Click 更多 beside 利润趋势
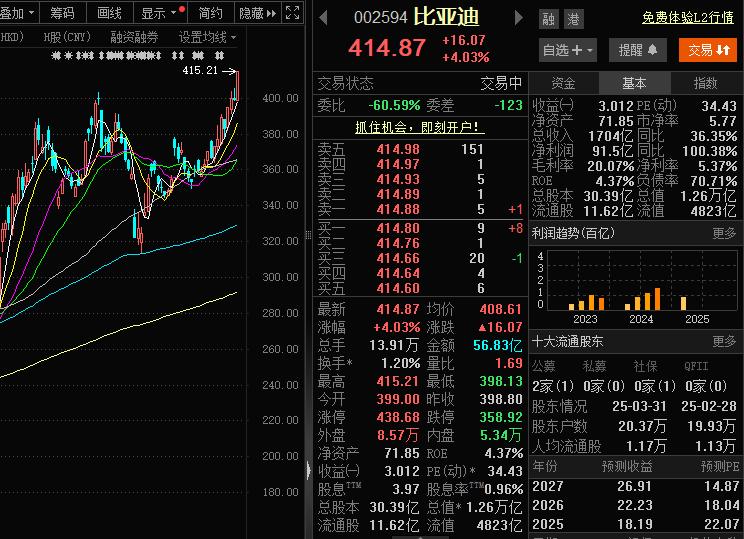This screenshot has height=539, width=744. click(724, 233)
